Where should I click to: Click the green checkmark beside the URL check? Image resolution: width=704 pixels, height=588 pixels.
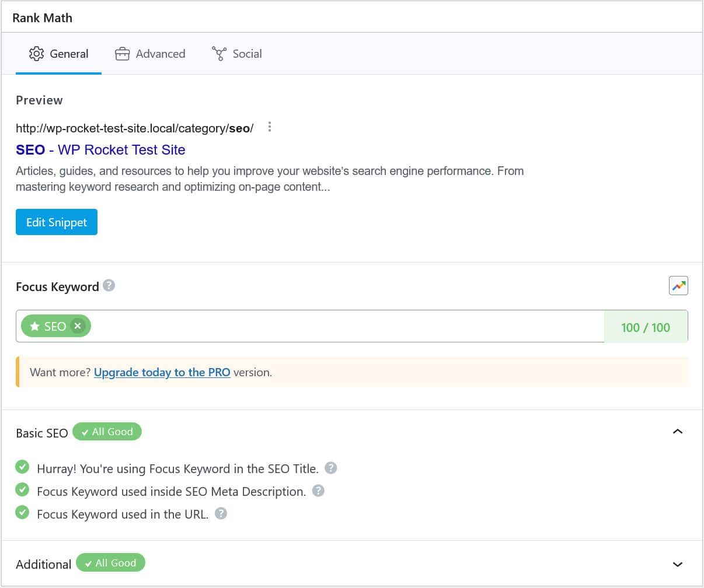coord(22,512)
